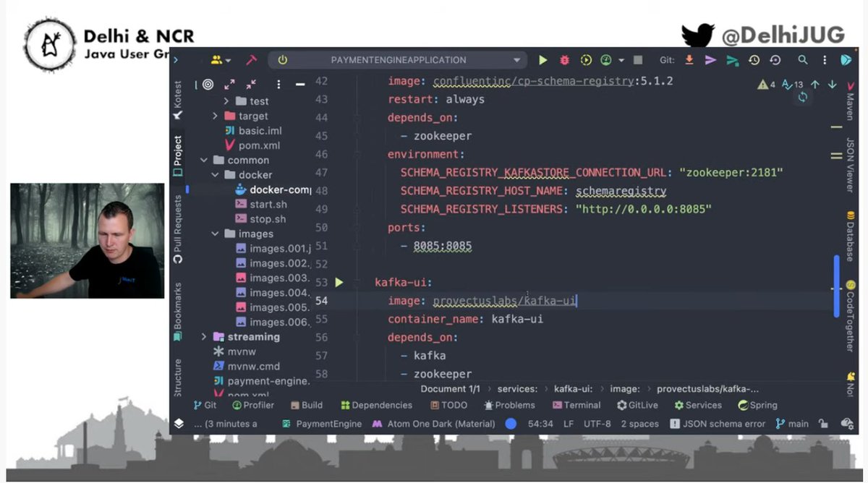The height and width of the screenshot is (483, 868).
Task: Run the PaymentEngineApplication with green play button
Action: tap(543, 60)
